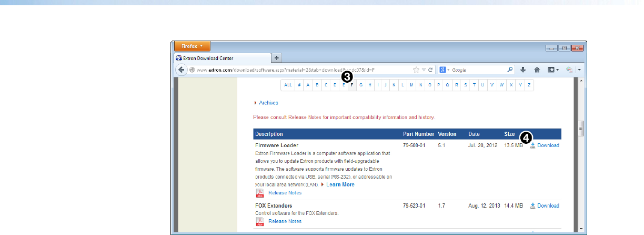
Task: Filter software by letter A
Action: click(308, 85)
